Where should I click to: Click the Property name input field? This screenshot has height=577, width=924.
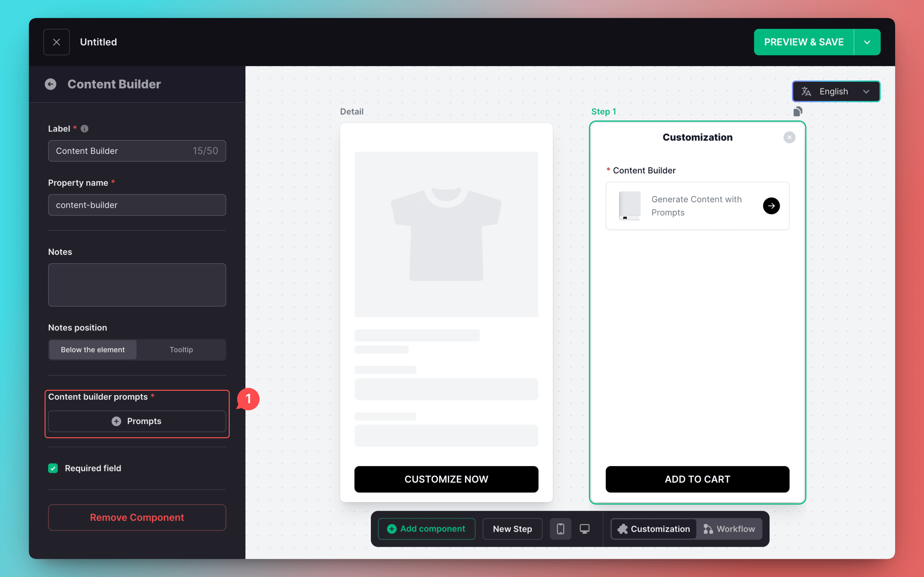coord(137,205)
